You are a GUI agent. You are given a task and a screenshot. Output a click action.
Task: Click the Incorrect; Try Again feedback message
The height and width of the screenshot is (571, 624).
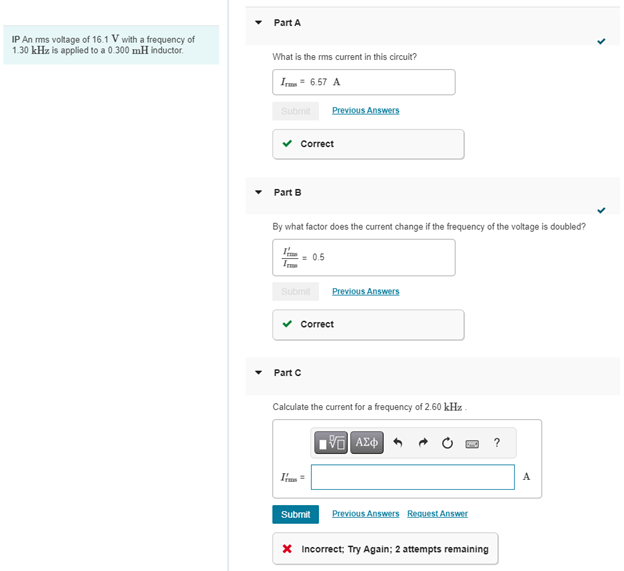click(385, 549)
